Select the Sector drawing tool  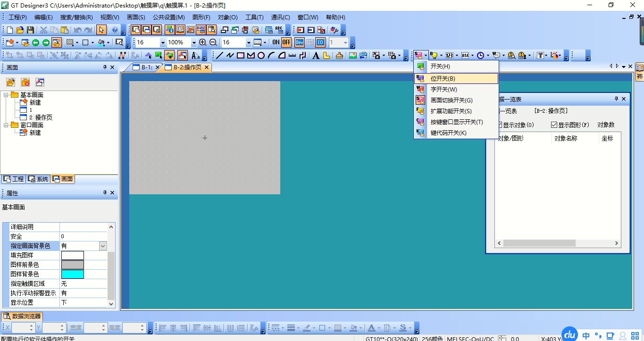[282, 55]
